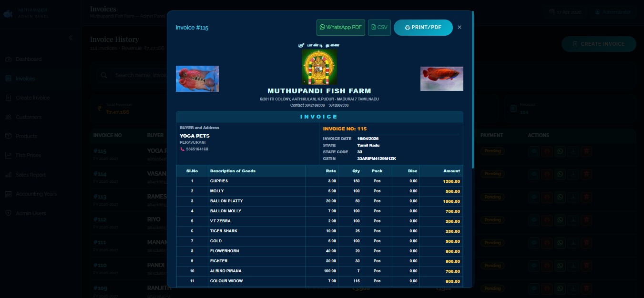
Task: Send invoice #114 via WhatsApp icon
Action: (560, 174)
